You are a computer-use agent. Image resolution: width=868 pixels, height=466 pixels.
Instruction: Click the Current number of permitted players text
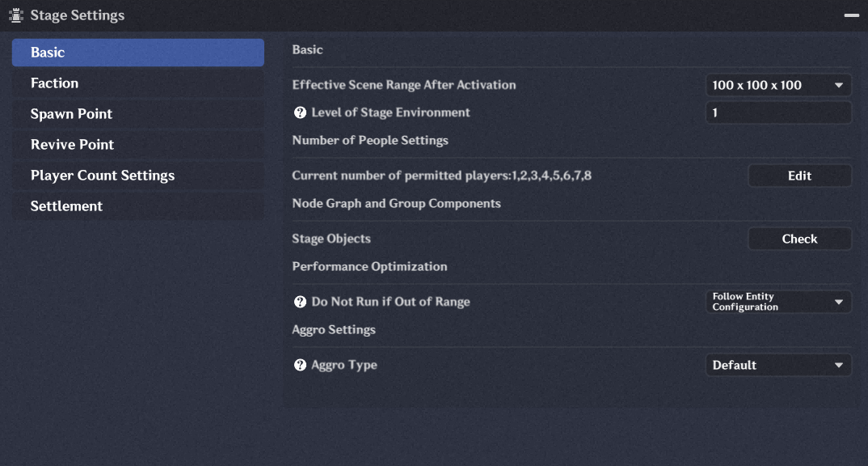tap(441, 176)
